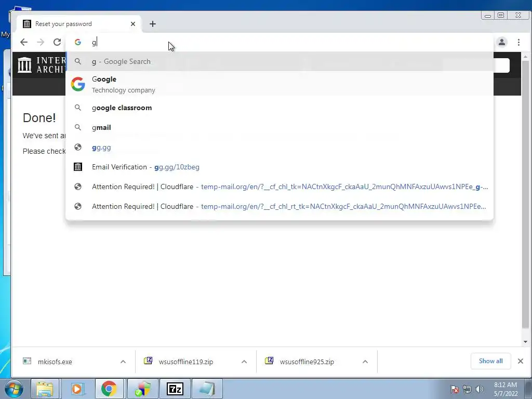This screenshot has width=532, height=399.
Task: Open the wsusoffline119.zip download
Action: (186, 362)
